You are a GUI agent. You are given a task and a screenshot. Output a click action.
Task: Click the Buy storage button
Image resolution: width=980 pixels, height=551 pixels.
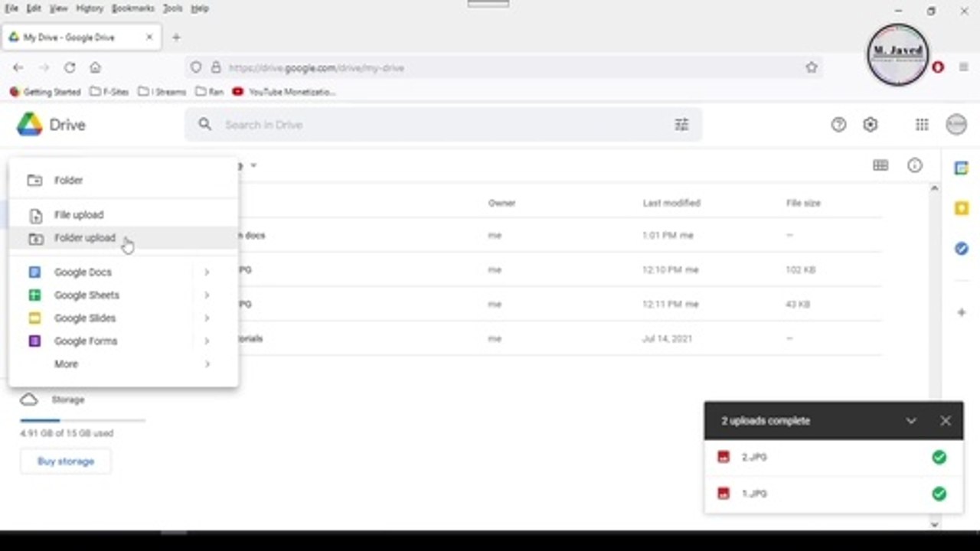[66, 461]
